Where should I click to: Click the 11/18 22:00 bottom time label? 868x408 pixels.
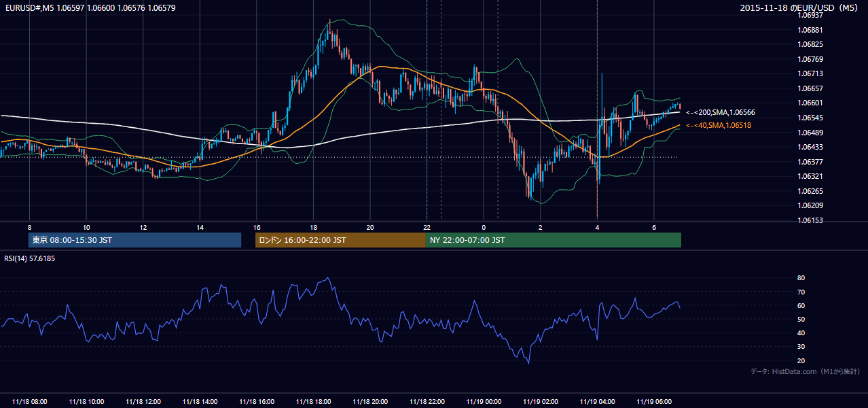427,402
